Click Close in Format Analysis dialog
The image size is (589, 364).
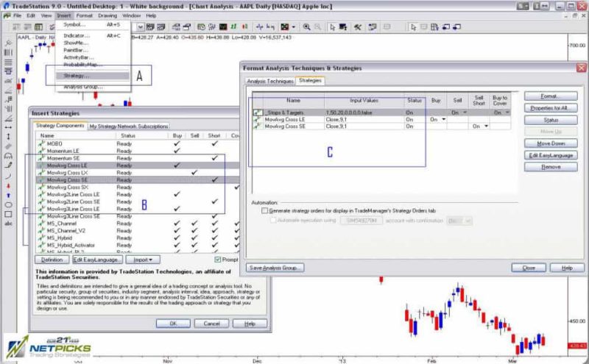[x=529, y=268]
